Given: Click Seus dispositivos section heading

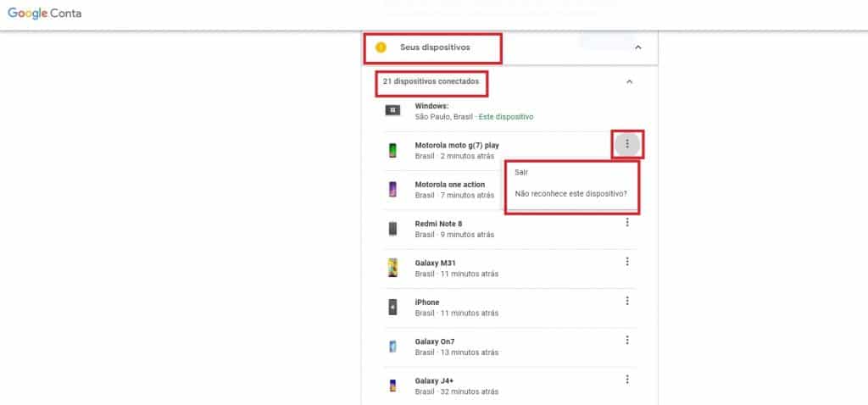Looking at the screenshot, I should coord(435,47).
